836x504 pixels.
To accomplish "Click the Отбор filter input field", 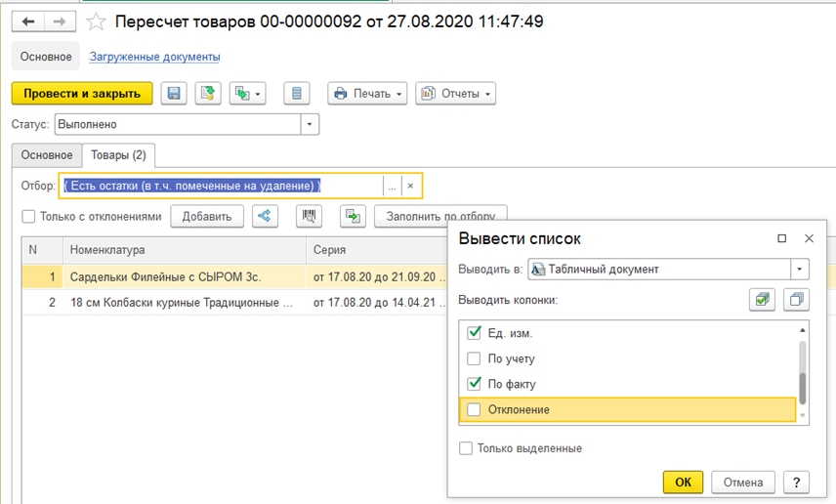I will pos(220,186).
